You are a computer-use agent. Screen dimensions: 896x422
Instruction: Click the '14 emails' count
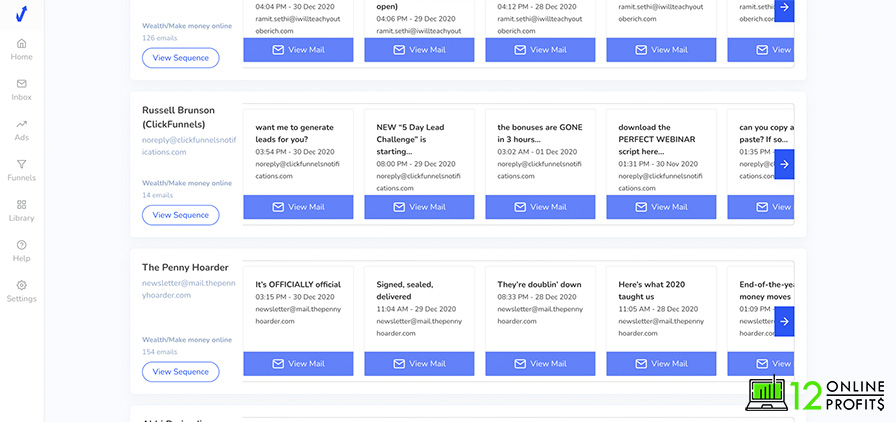click(158, 195)
